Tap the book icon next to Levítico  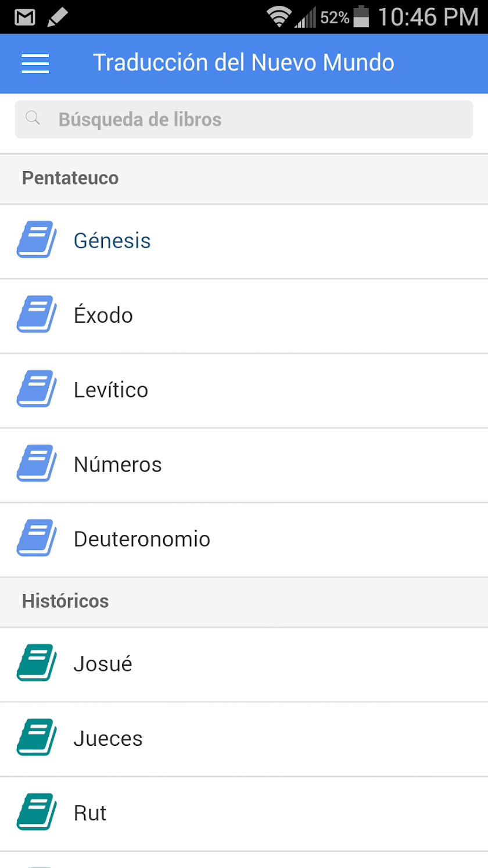point(36,389)
